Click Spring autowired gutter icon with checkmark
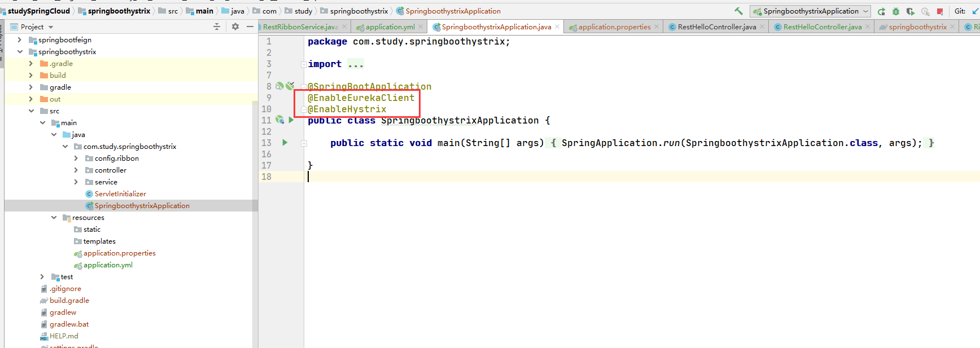The image size is (980, 348). point(290,86)
